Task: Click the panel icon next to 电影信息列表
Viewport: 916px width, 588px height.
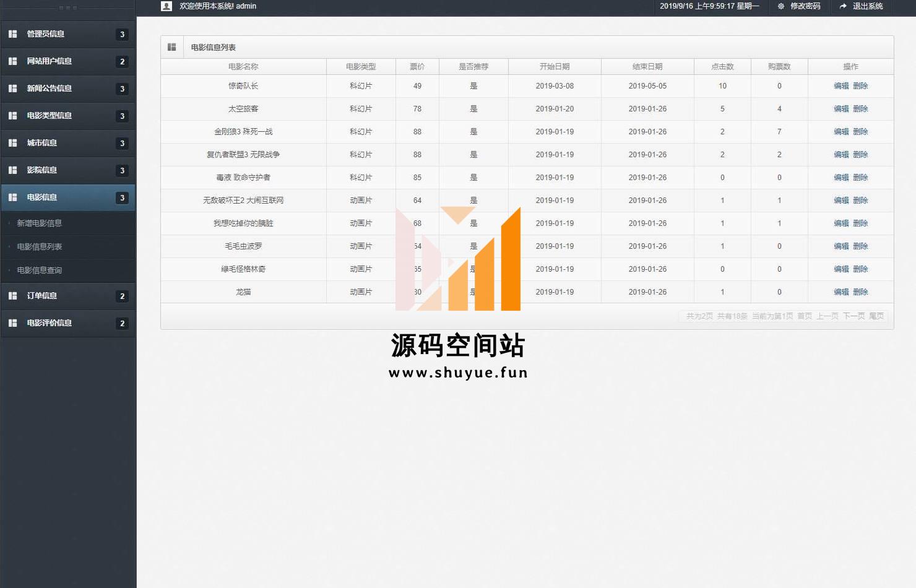Action: (x=172, y=47)
